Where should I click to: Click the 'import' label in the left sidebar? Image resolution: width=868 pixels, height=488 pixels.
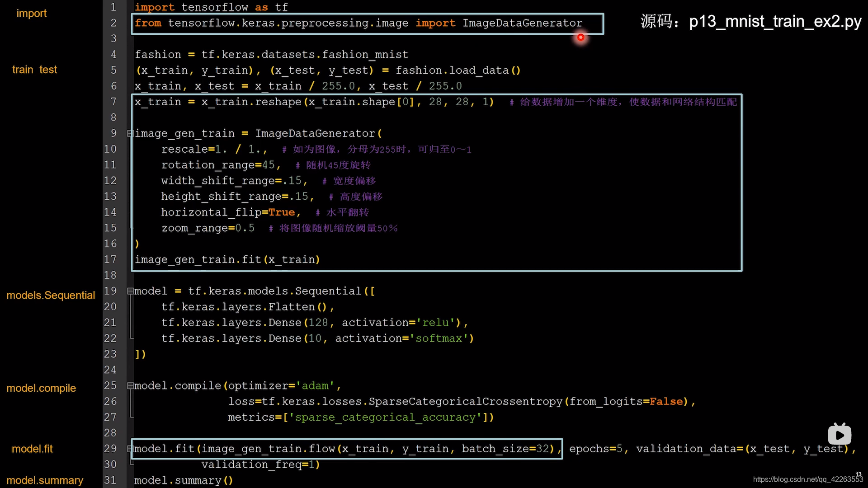coord(32,14)
